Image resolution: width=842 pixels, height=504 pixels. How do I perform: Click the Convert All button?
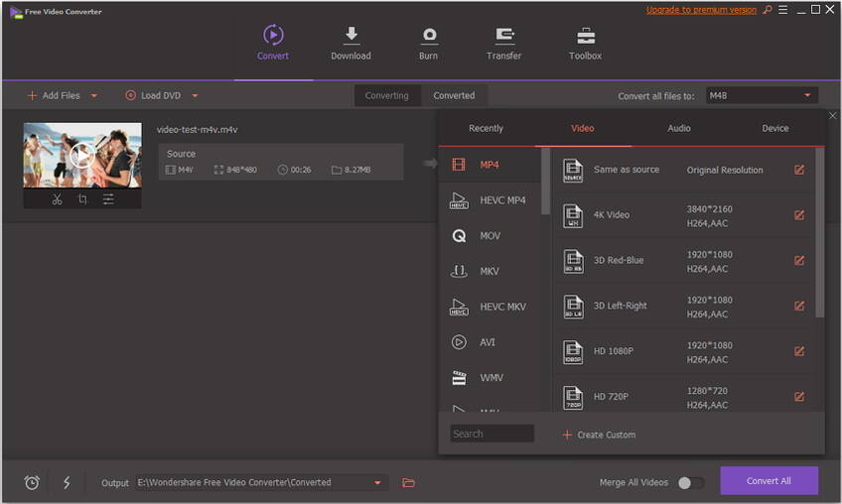769,481
